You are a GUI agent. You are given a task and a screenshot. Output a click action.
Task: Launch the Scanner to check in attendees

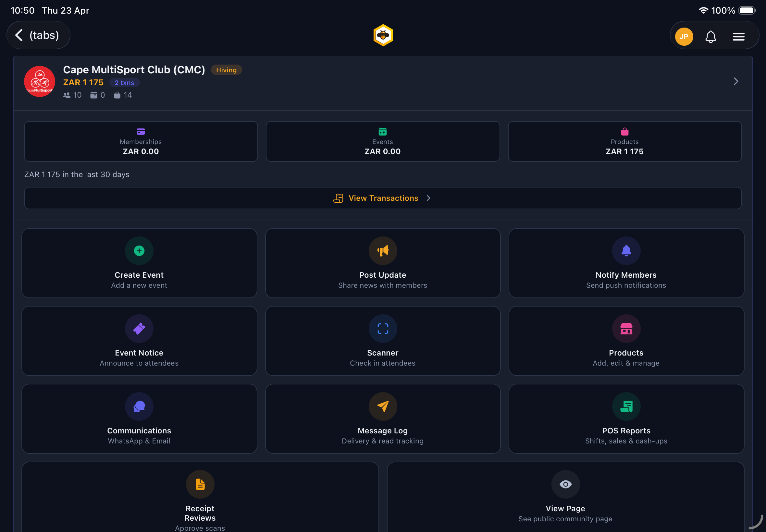(x=382, y=341)
